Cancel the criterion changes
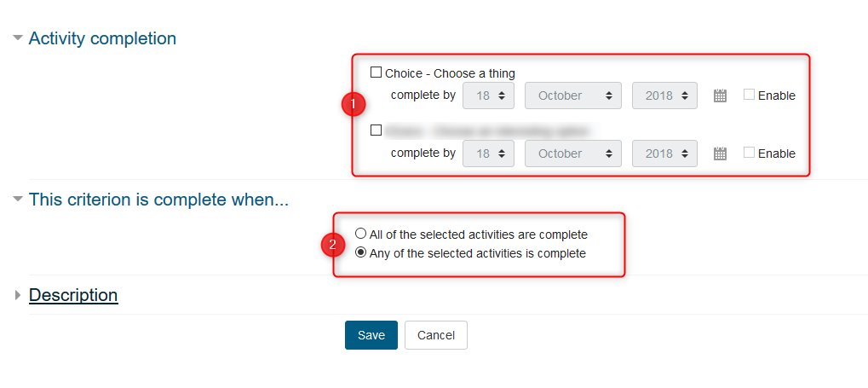The width and height of the screenshot is (868, 388). [435, 335]
